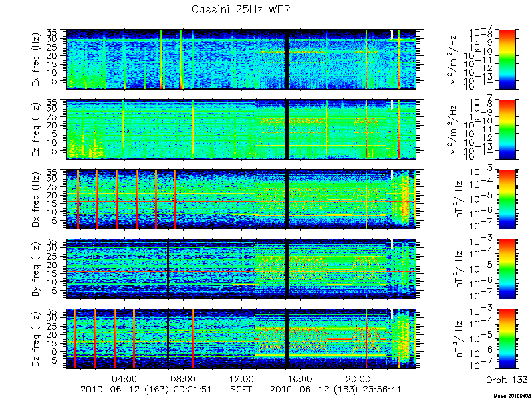Click the Ez electric field spectrogram panel
The height and width of the screenshot is (399, 532).
click(x=241, y=129)
